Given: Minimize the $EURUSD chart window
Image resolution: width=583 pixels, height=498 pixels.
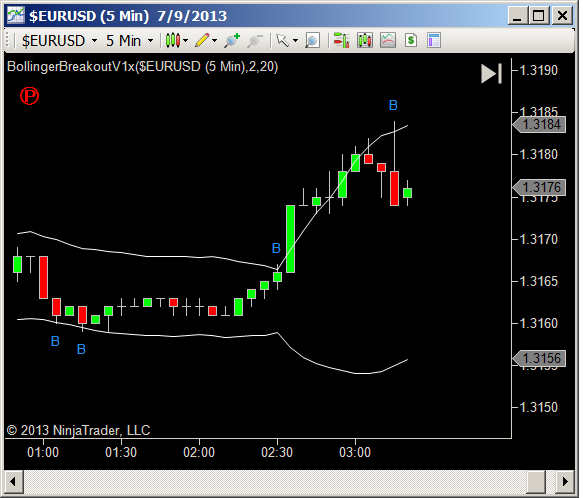Looking at the screenshot, I should [x=518, y=16].
